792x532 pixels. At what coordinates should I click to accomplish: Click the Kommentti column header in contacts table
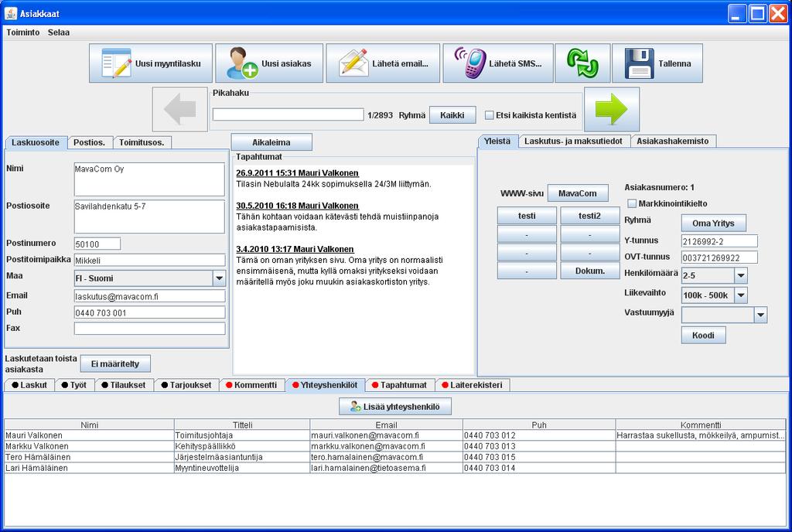pos(701,425)
